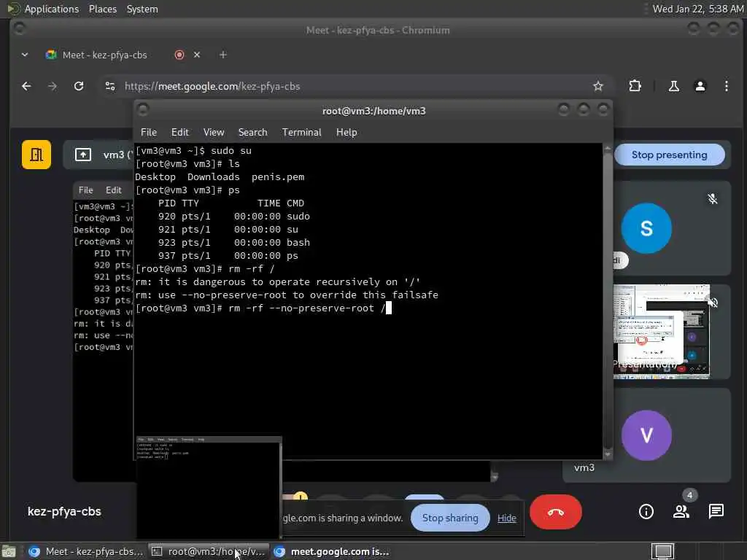Open the Chromium extensions puzzle icon
Image resolution: width=747 pixels, height=560 pixels.
[635, 86]
